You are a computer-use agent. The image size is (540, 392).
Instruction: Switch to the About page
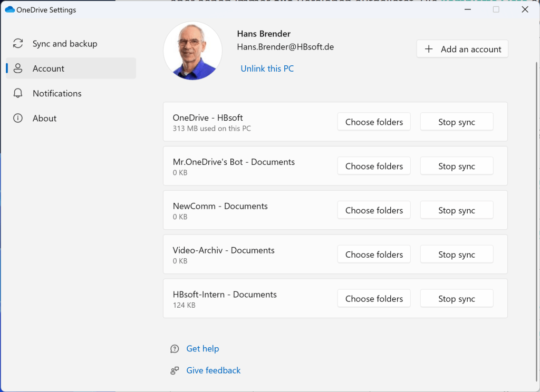click(x=44, y=119)
